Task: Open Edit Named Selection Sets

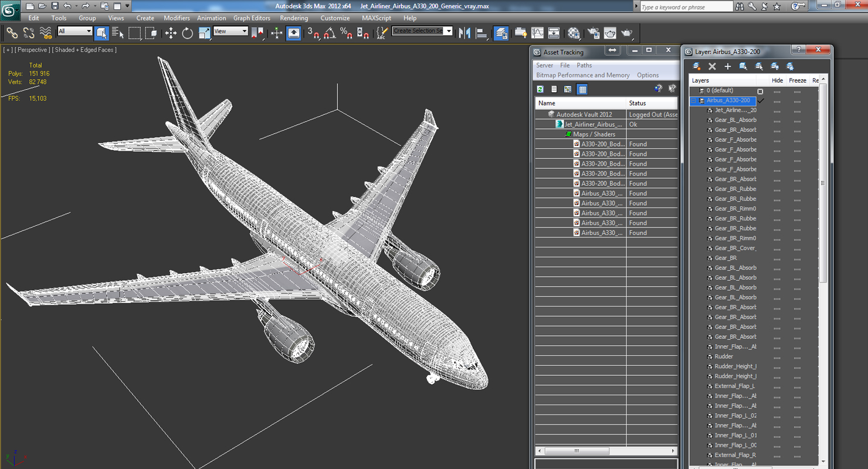Action: point(382,33)
